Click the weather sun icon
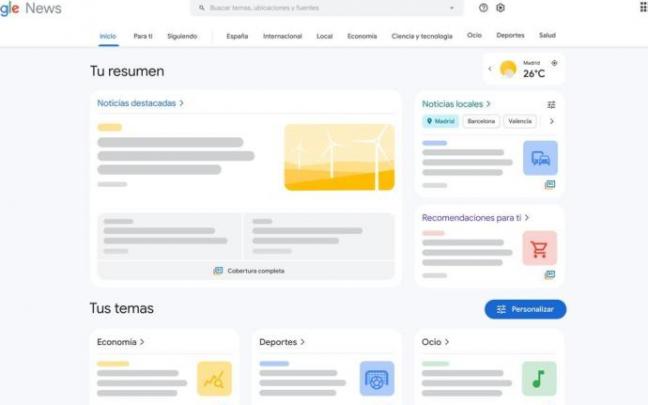 [x=508, y=69]
